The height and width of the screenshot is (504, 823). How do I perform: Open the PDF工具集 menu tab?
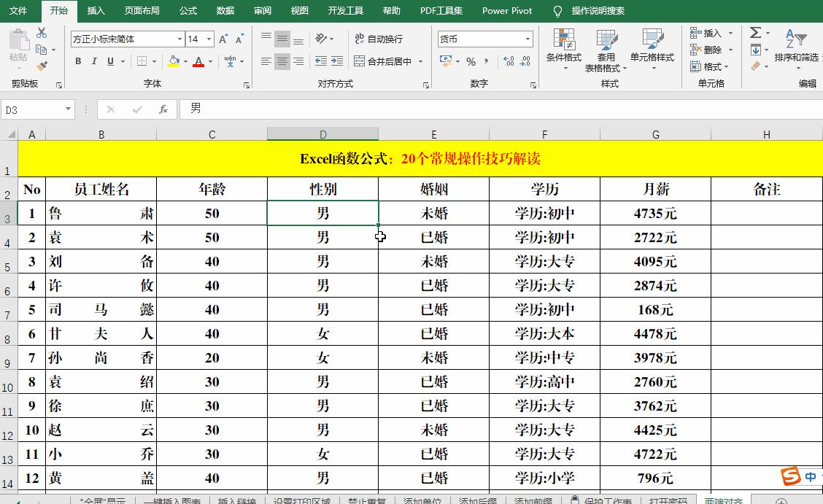[440, 11]
